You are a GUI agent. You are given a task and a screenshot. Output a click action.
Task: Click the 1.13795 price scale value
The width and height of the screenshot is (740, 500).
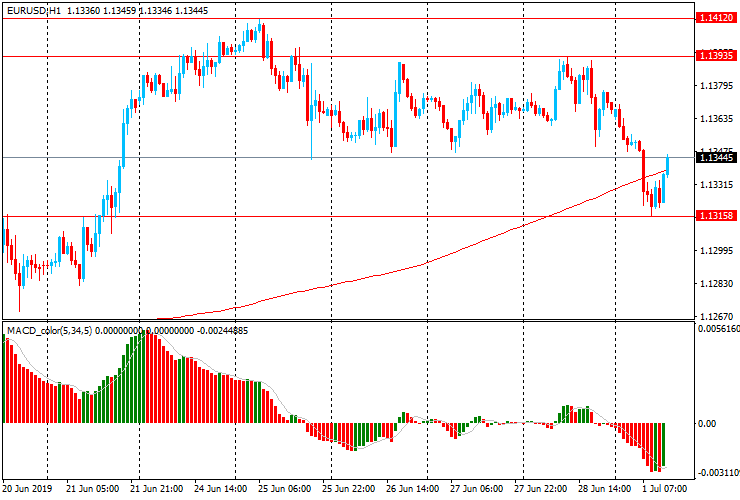click(x=716, y=86)
